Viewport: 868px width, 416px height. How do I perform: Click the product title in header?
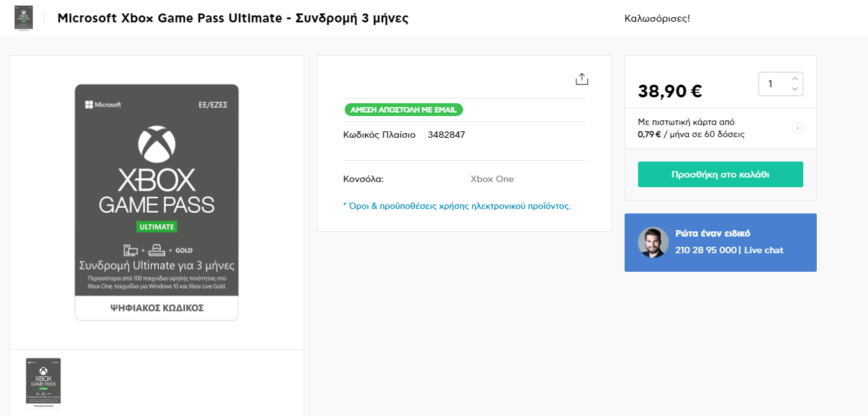pos(233,18)
